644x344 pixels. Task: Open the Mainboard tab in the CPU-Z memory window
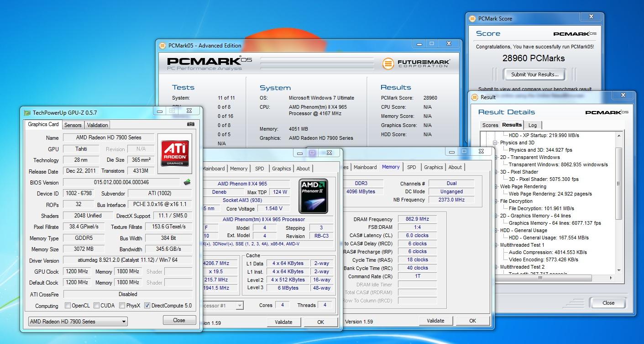(x=365, y=167)
